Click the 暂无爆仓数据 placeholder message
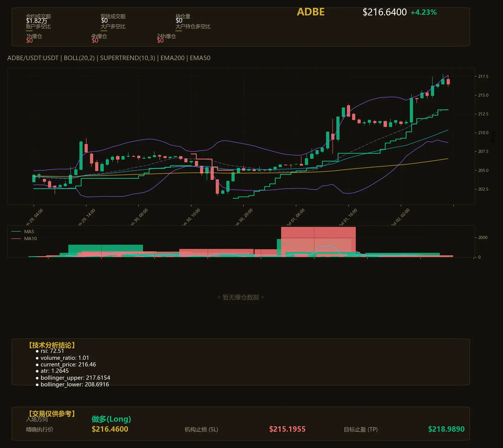 coord(241,297)
